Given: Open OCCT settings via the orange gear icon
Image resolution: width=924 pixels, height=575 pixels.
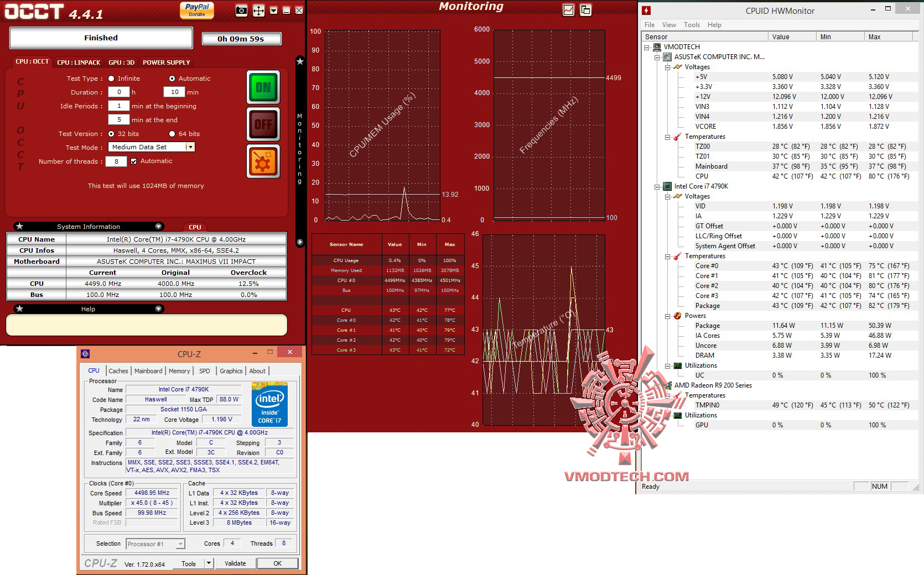Looking at the screenshot, I should 263,161.
